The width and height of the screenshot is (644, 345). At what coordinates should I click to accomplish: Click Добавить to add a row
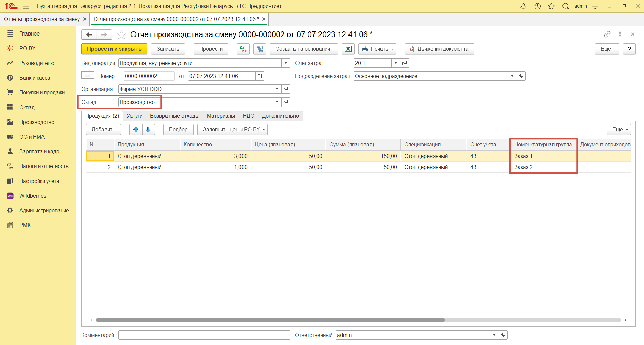[103, 130]
